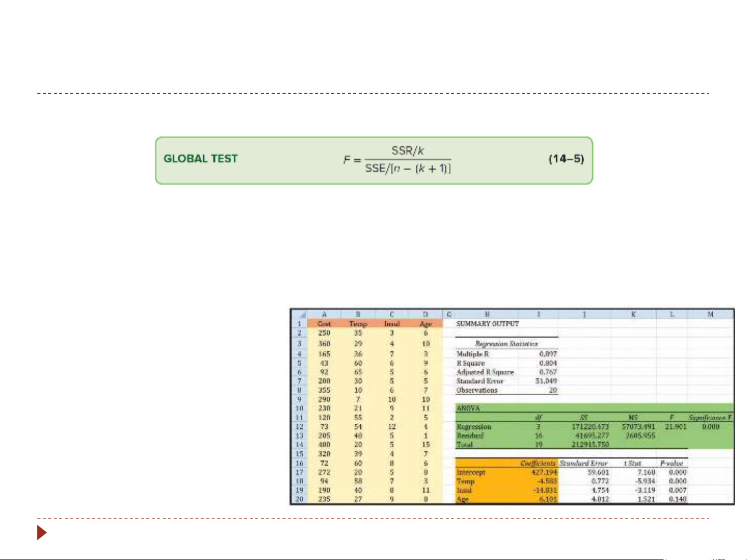Click the Temp header cell
747x560 pixels.
click(x=358, y=324)
